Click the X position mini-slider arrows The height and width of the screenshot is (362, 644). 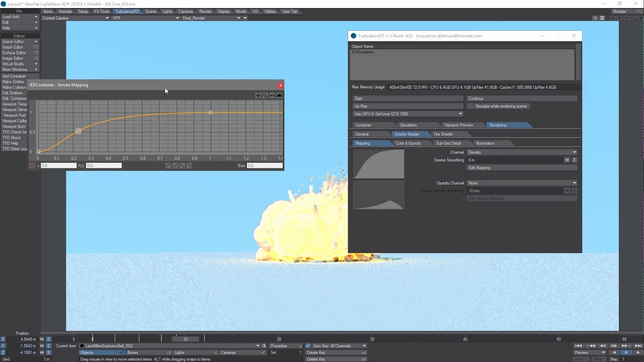pyautogui.click(x=42, y=339)
